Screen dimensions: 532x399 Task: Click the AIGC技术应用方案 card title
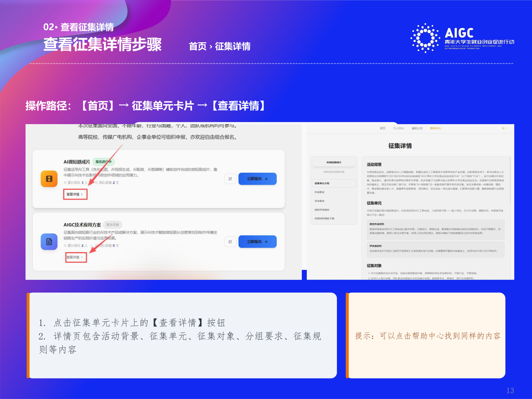(82, 225)
